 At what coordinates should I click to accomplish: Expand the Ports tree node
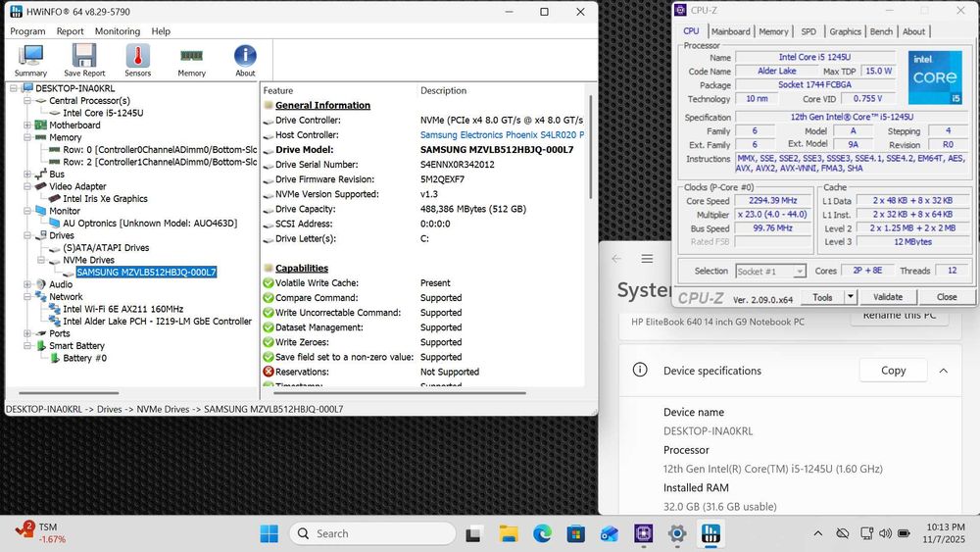(26, 333)
